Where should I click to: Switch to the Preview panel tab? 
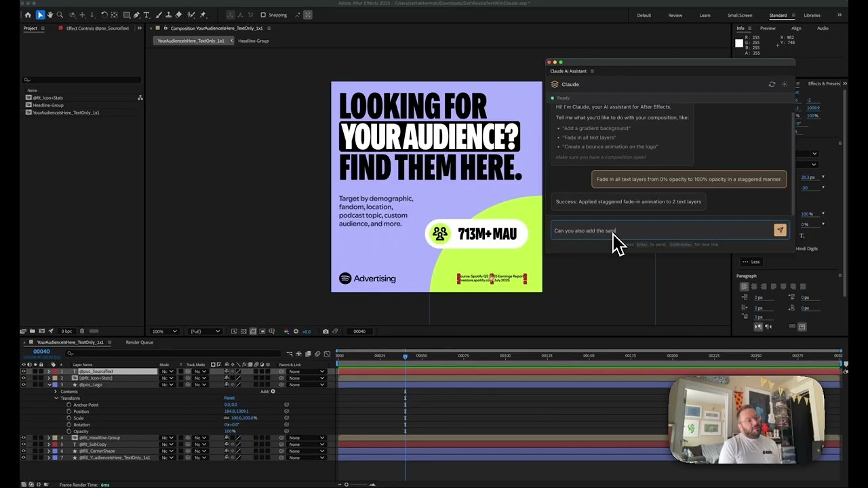[x=768, y=28]
